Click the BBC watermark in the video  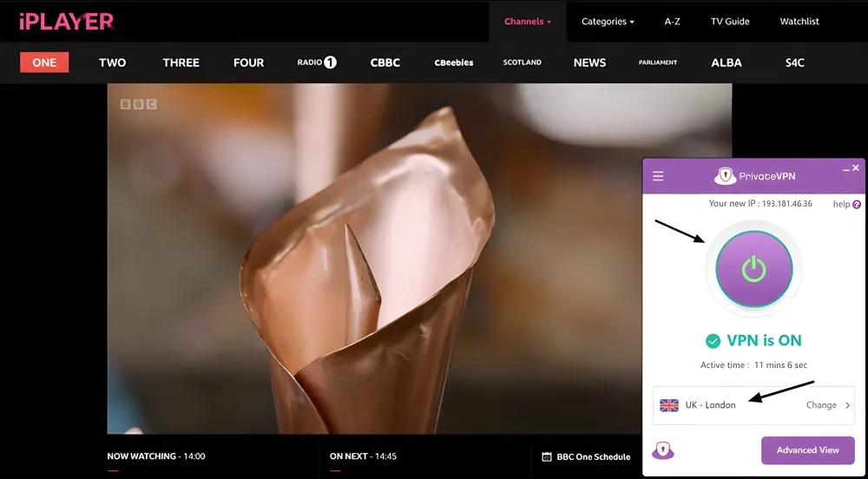[138, 104]
